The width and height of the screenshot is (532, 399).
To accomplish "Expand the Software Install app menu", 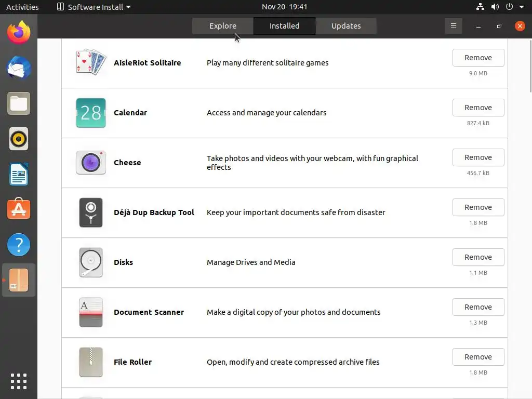I will click(94, 7).
